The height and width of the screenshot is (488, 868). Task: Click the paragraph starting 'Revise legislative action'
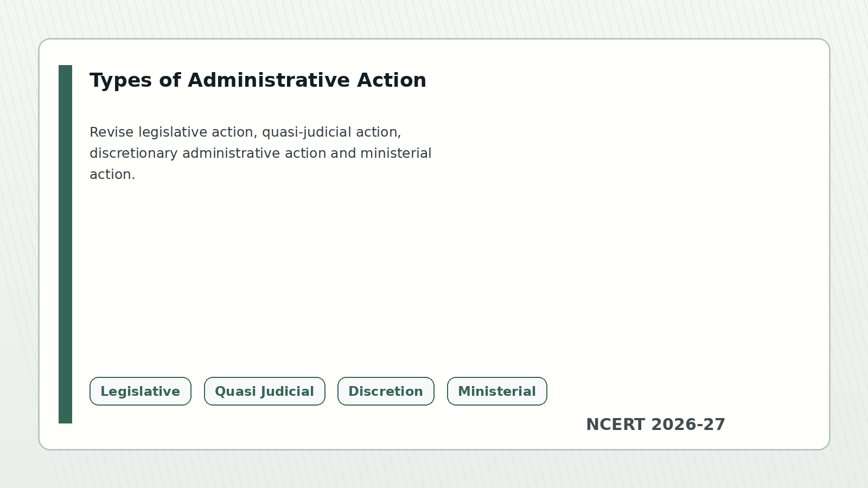260,153
